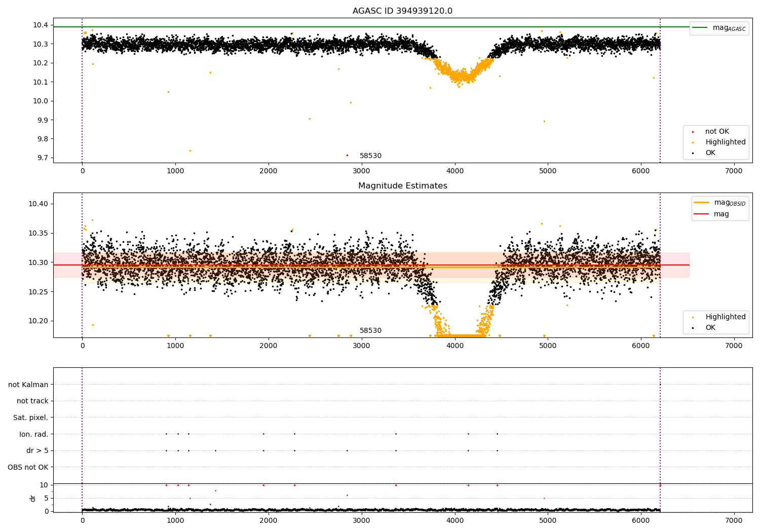Click the 7000 x-axis tick under top plot
Viewport: 760px width, 532px height.
[734, 171]
